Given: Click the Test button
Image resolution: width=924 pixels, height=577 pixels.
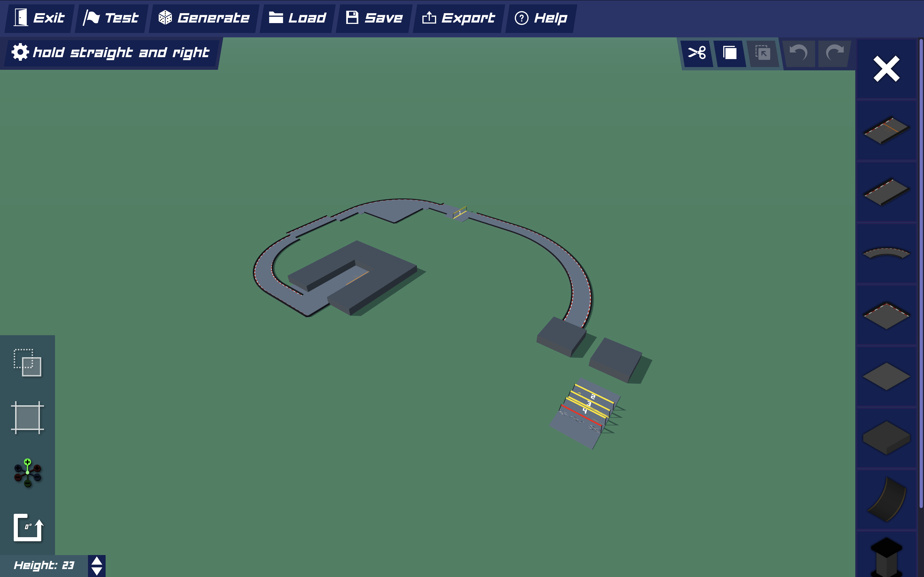Looking at the screenshot, I should [111, 18].
